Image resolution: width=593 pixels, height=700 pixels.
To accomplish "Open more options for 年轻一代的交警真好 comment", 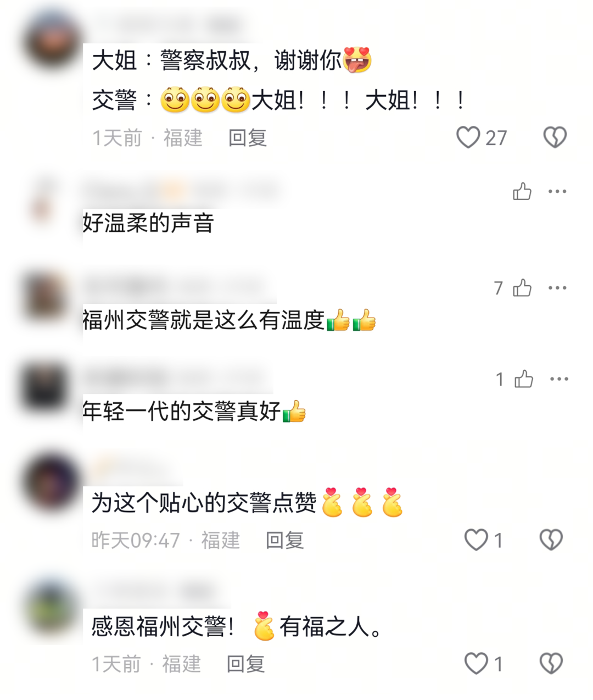I will [x=559, y=379].
